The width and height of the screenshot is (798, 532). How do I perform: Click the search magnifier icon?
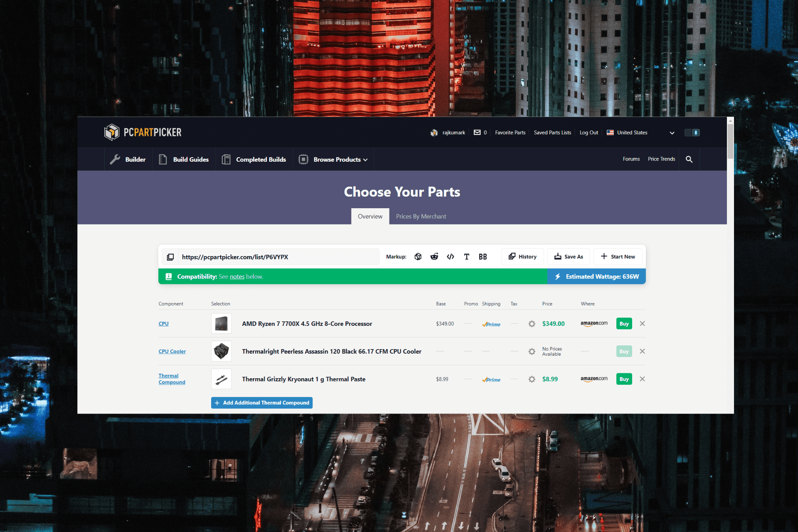pyautogui.click(x=689, y=159)
